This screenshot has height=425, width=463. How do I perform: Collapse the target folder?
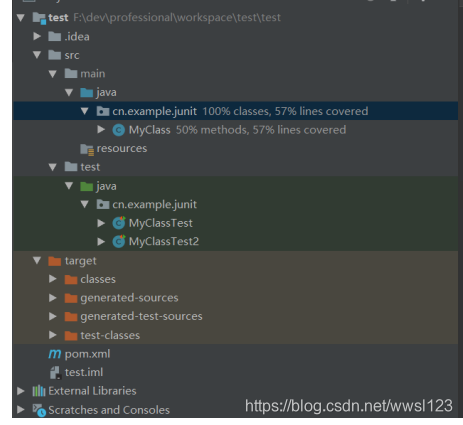click(x=37, y=260)
